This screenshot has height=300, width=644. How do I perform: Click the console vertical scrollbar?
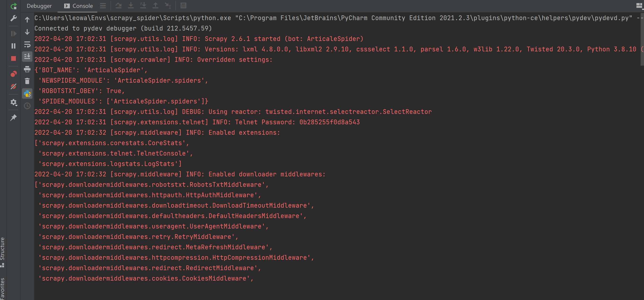[642, 38]
